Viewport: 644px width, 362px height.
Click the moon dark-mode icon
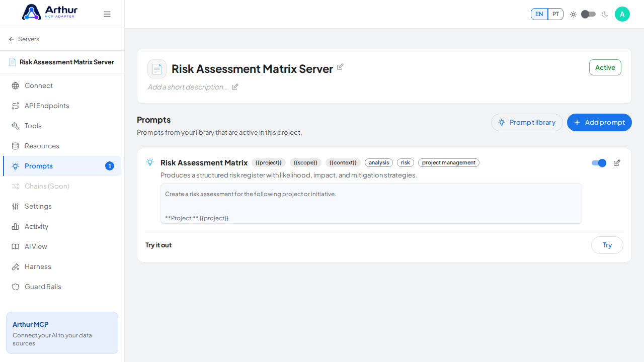click(x=605, y=14)
